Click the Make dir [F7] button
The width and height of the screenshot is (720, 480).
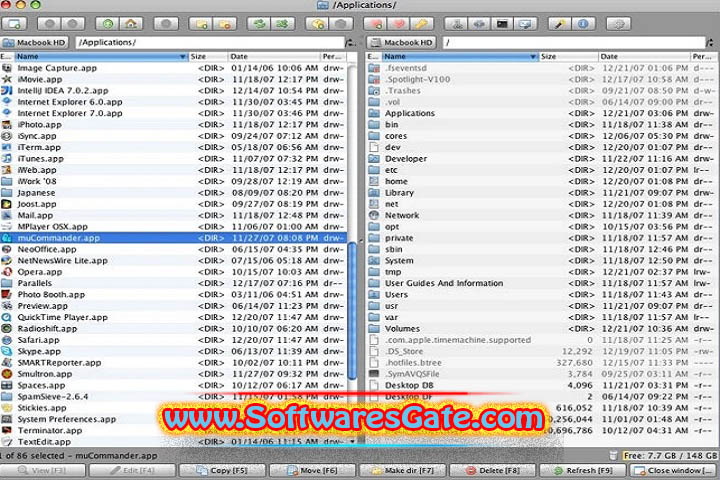(402, 470)
